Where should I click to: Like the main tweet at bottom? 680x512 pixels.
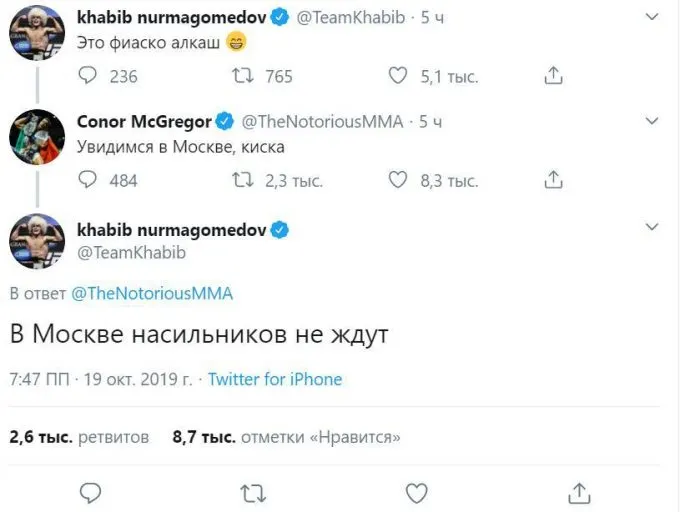[x=416, y=492]
